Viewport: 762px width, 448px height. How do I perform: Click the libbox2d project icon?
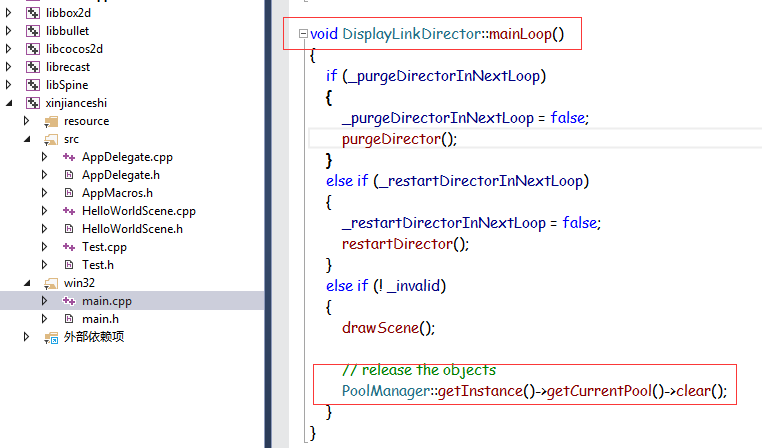(x=33, y=13)
